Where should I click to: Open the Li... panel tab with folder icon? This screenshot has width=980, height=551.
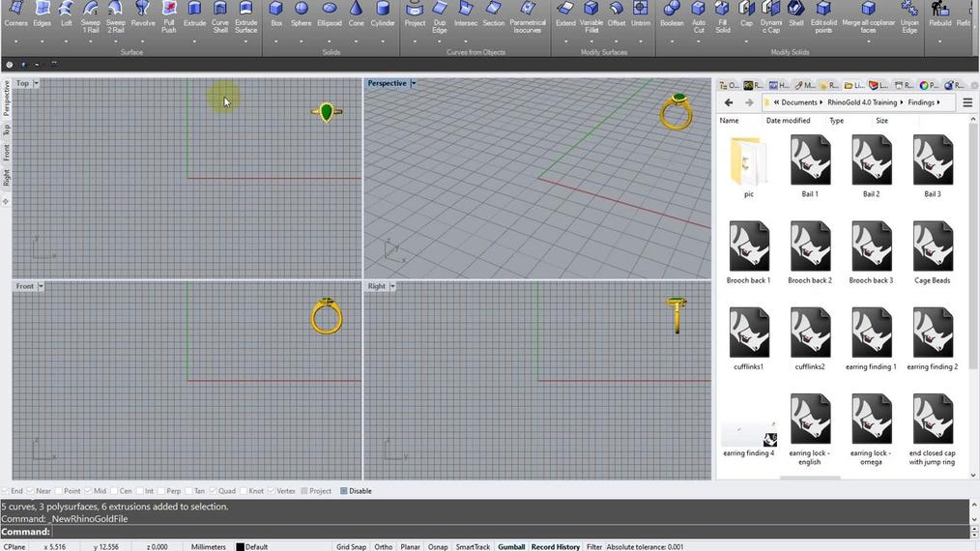pos(854,85)
